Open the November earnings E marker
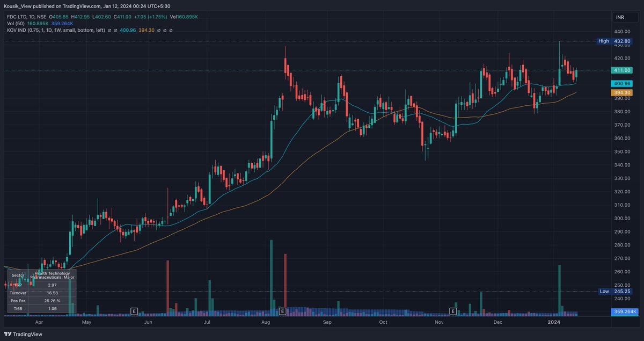Viewport: 644px width, 341px height. 453,311
